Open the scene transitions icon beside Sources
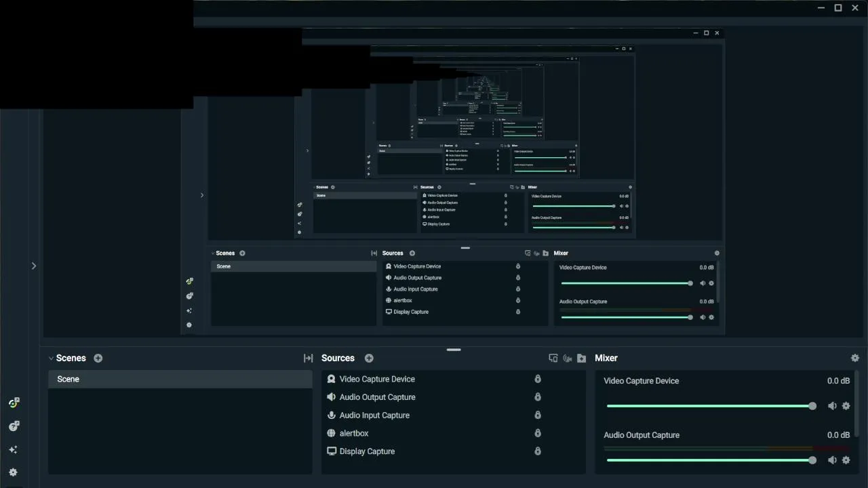Image resolution: width=868 pixels, height=488 pixels. coord(308,358)
